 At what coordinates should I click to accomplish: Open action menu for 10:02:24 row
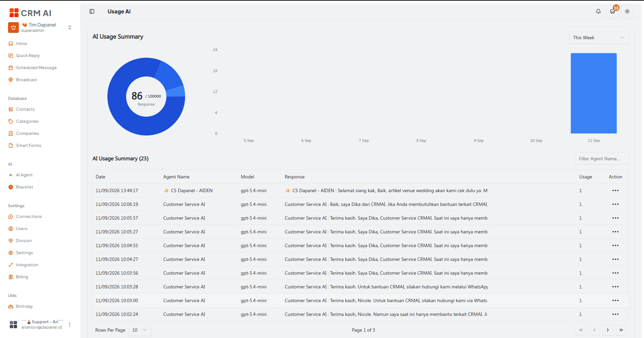pyautogui.click(x=615, y=314)
